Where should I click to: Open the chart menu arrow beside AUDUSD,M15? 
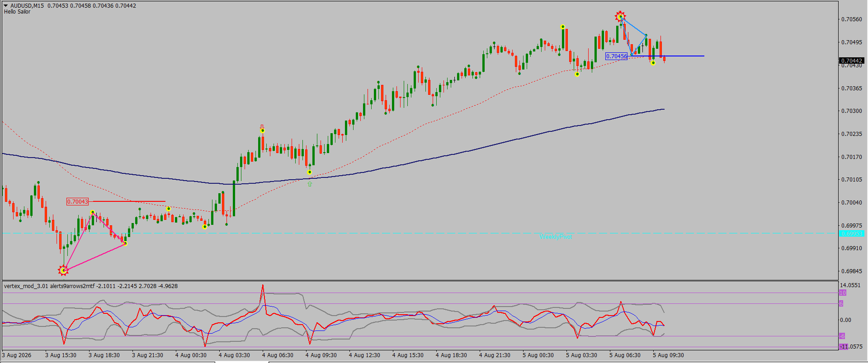coord(6,6)
